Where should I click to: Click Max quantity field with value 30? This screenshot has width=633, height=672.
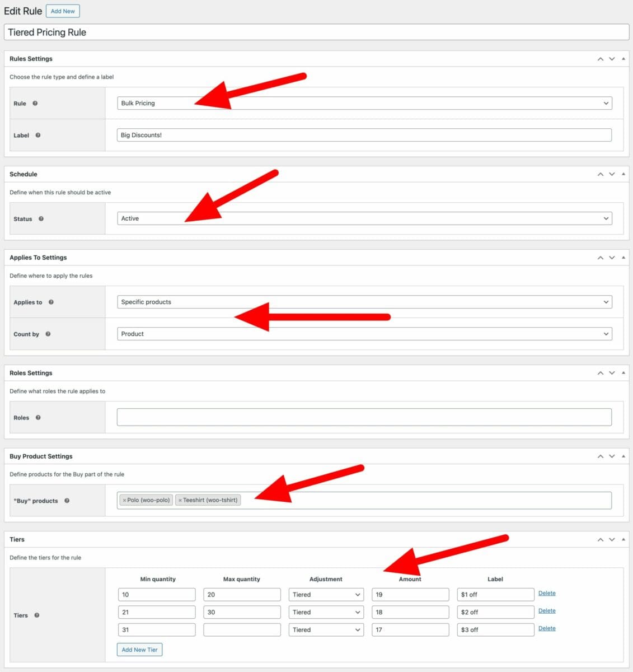click(x=242, y=612)
